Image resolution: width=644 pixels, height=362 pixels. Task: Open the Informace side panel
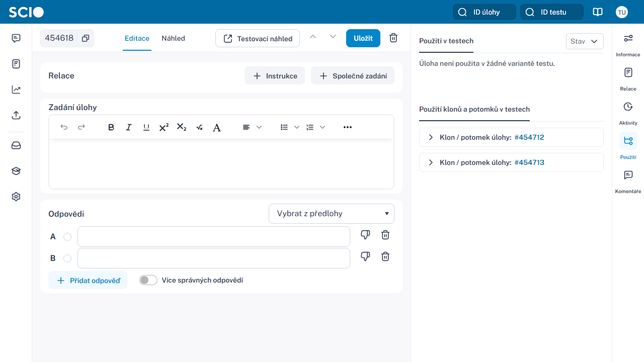click(x=628, y=45)
